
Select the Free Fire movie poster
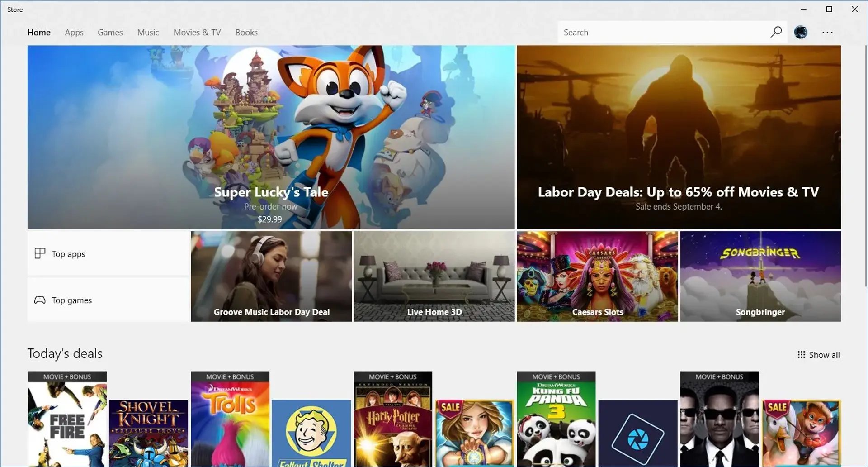[x=67, y=419]
